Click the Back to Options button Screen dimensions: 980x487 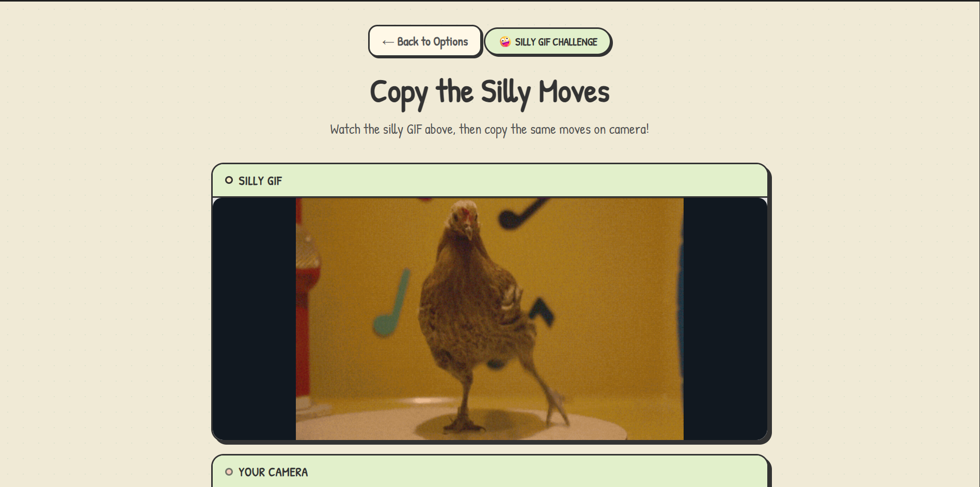(425, 41)
